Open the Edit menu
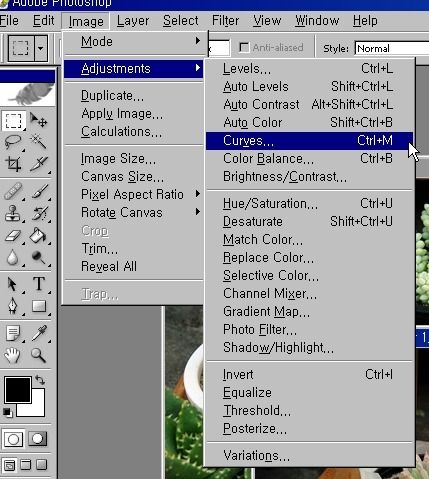The image size is (429, 479). point(44,21)
